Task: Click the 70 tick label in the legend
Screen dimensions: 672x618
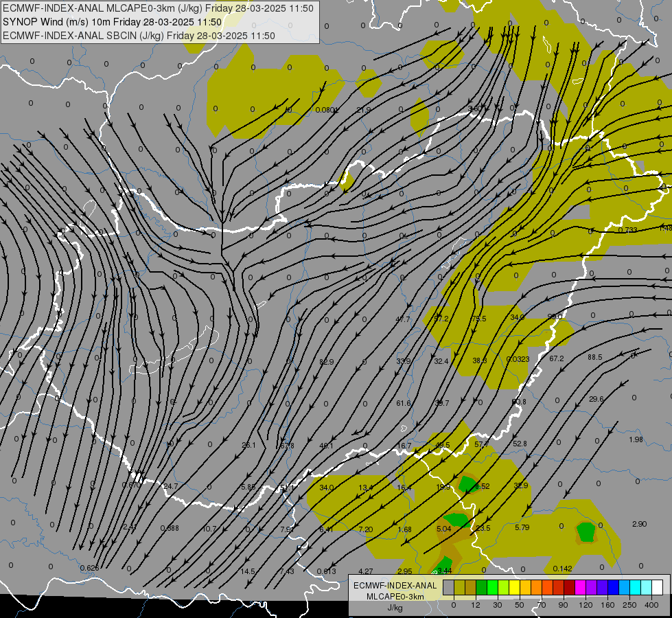Action: click(x=542, y=605)
